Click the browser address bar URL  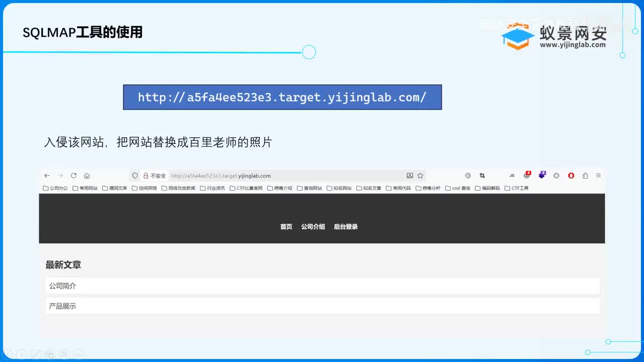coord(221,176)
